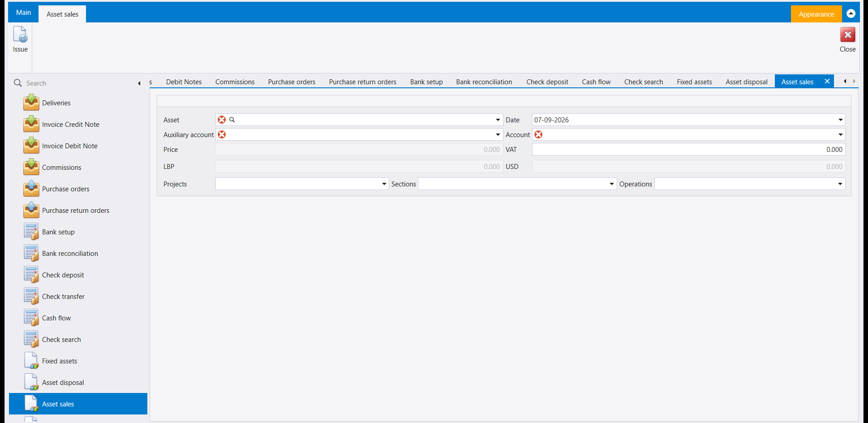Switch to the Fixed assets document tab
The image size is (868, 423).
[694, 82]
